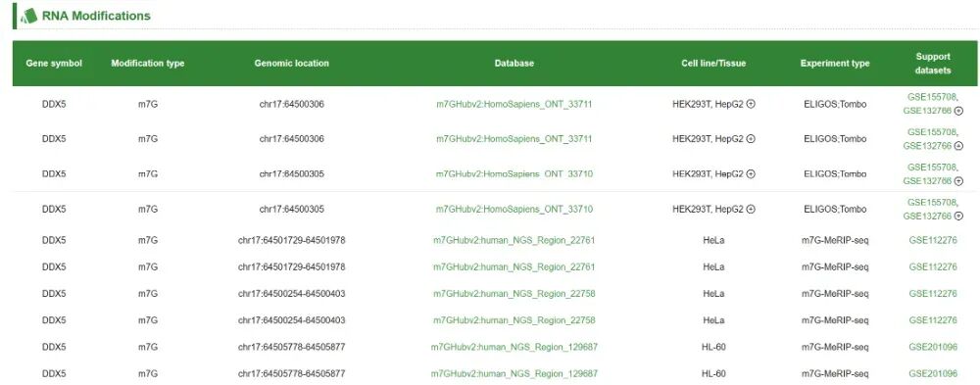980x385 pixels.
Task: Open GSE132766 link in the topmost row
Action: pyautogui.click(x=927, y=111)
